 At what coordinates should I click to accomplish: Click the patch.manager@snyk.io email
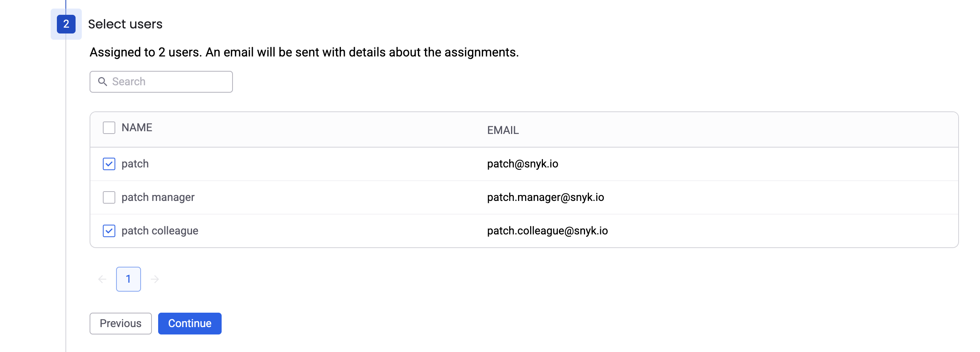click(545, 197)
